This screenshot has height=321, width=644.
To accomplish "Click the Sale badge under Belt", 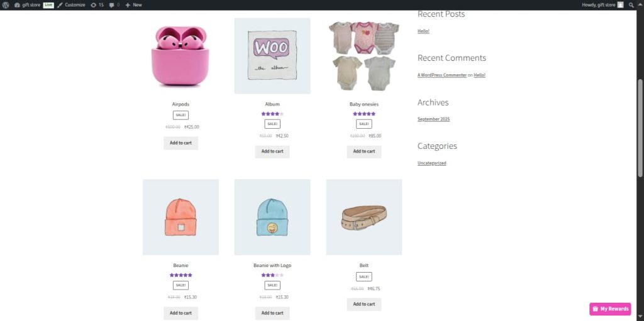I will coord(364,276).
